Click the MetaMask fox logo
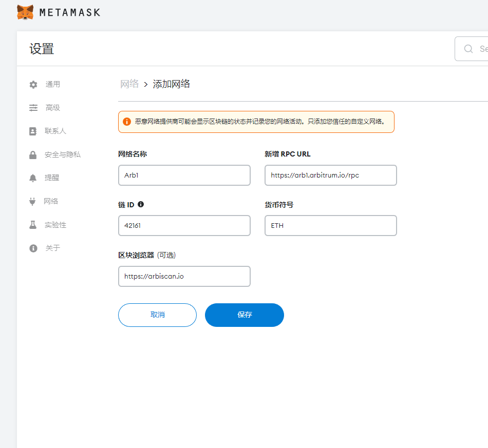Screen dimensions: 488x448 click(x=25, y=12)
